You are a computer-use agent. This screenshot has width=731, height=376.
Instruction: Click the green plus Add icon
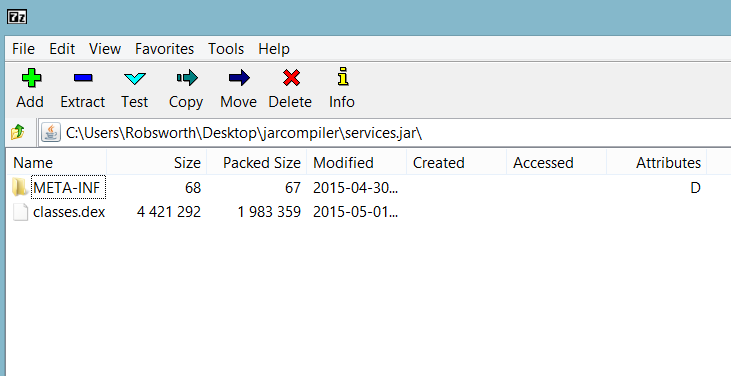point(31,78)
